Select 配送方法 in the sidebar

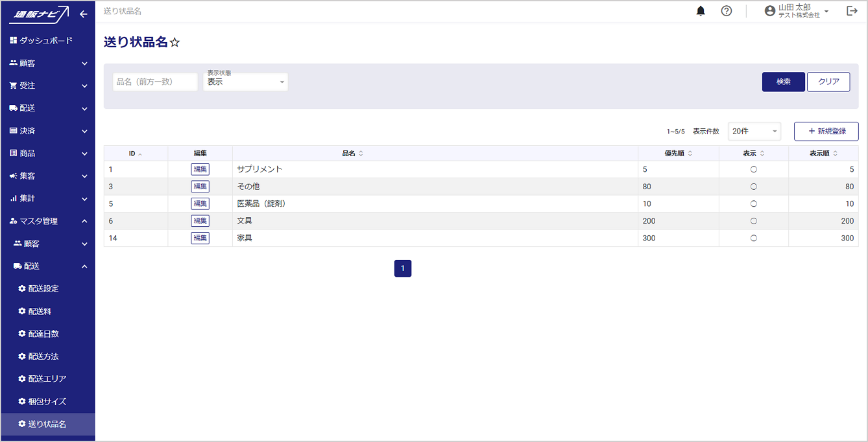tap(43, 356)
